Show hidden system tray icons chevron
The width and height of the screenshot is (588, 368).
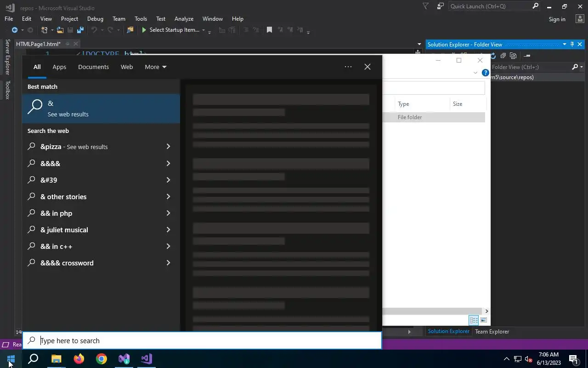(507, 359)
